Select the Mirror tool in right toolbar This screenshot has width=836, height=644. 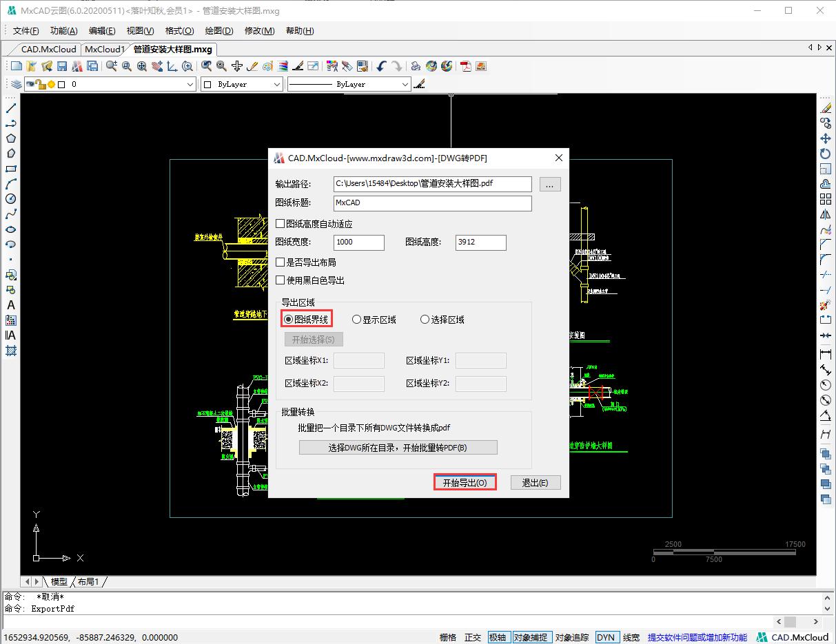pyautogui.click(x=826, y=214)
